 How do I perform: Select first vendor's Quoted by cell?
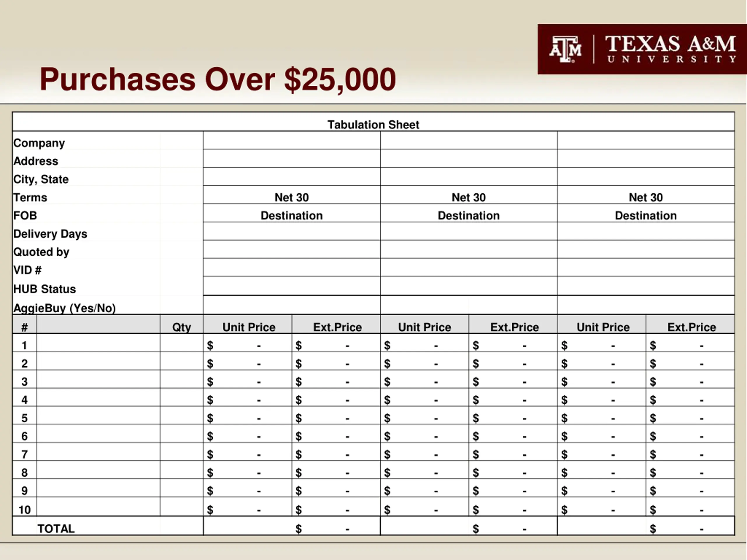click(x=292, y=249)
